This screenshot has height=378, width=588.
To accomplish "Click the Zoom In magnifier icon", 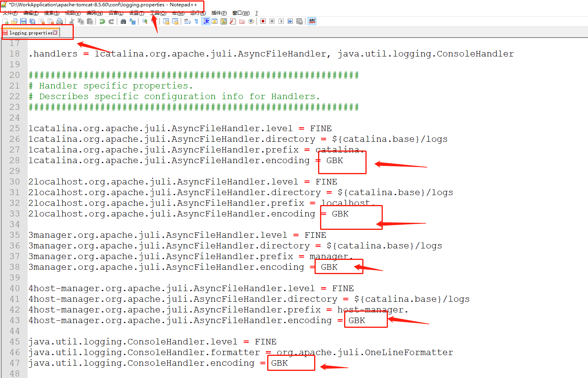I will point(145,21).
